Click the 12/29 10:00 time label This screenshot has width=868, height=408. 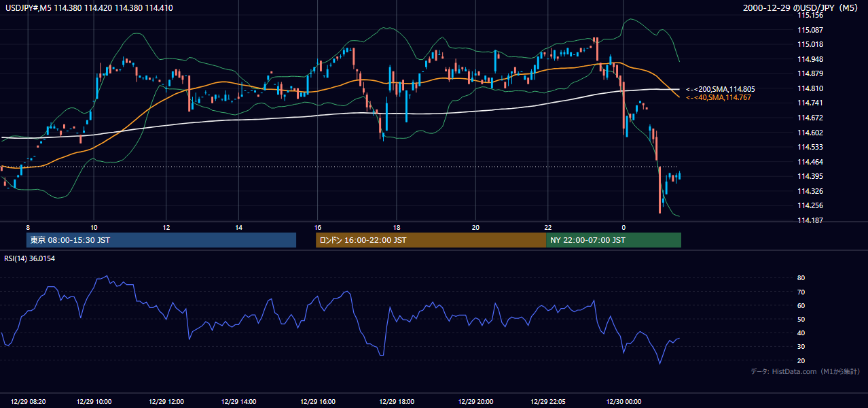[94, 401]
